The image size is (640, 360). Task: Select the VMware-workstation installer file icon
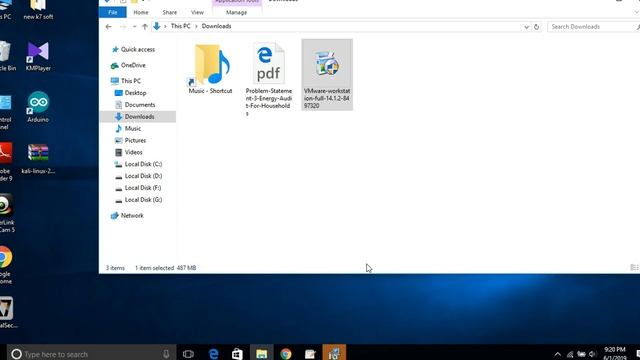[x=327, y=64]
